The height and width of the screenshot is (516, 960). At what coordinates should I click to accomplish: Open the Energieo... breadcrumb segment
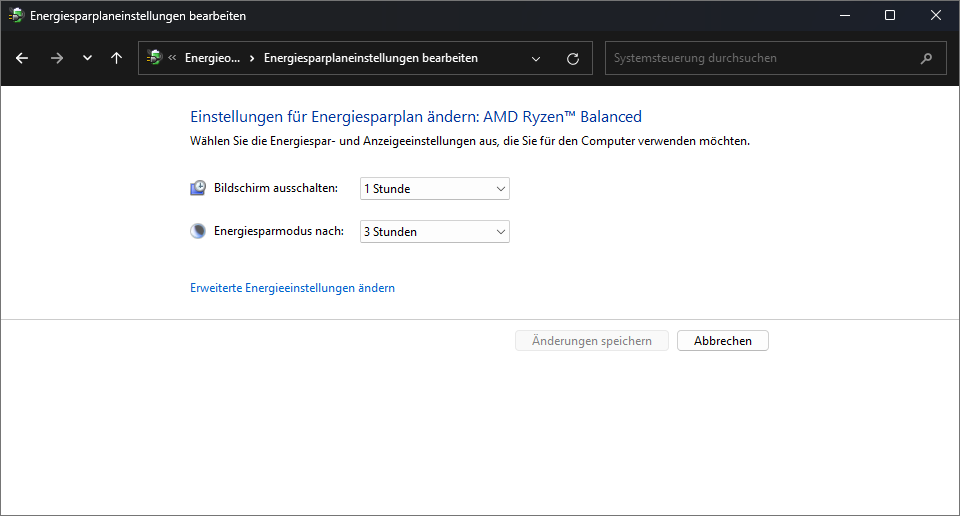212,58
